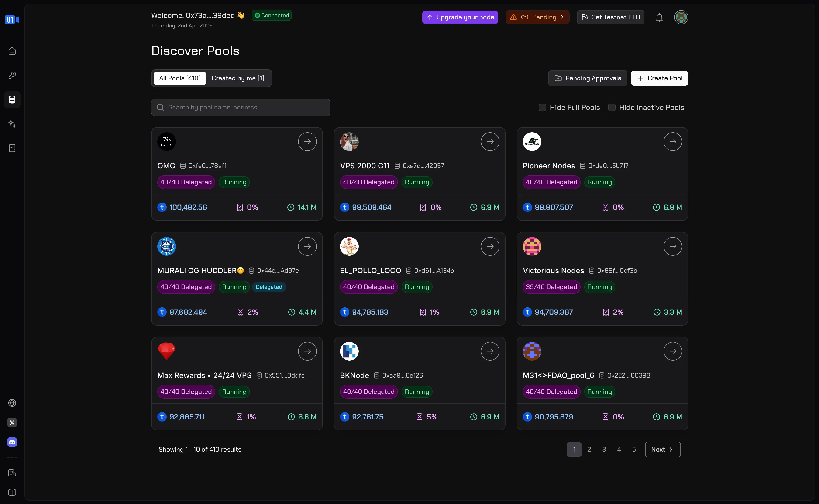Open Pending Approvals
The image size is (819, 504).
pyautogui.click(x=587, y=78)
